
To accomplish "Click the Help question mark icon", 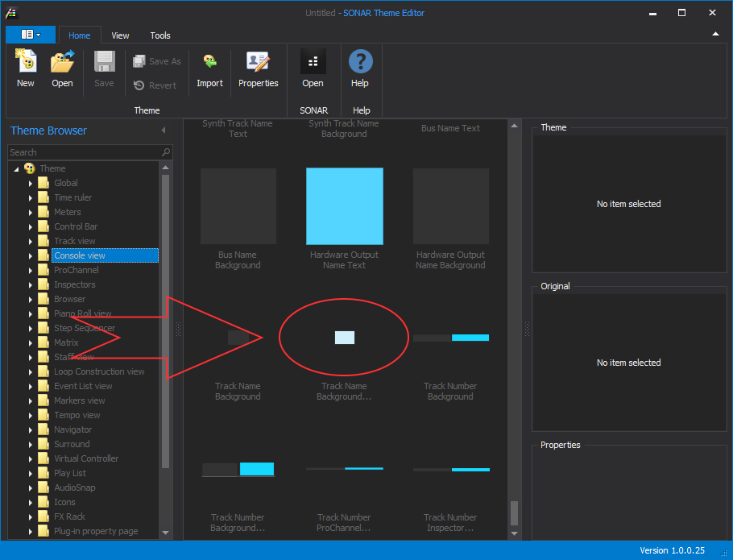I will [360, 62].
